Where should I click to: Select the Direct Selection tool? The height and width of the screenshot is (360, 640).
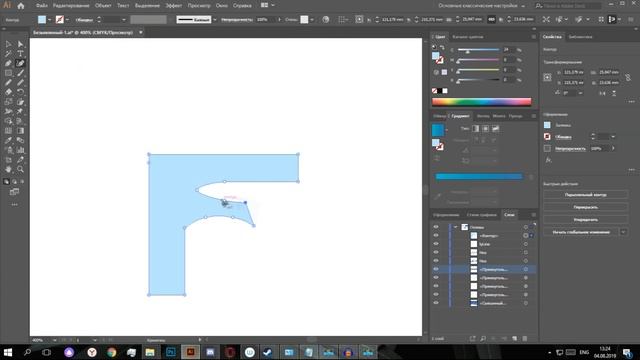[20, 44]
